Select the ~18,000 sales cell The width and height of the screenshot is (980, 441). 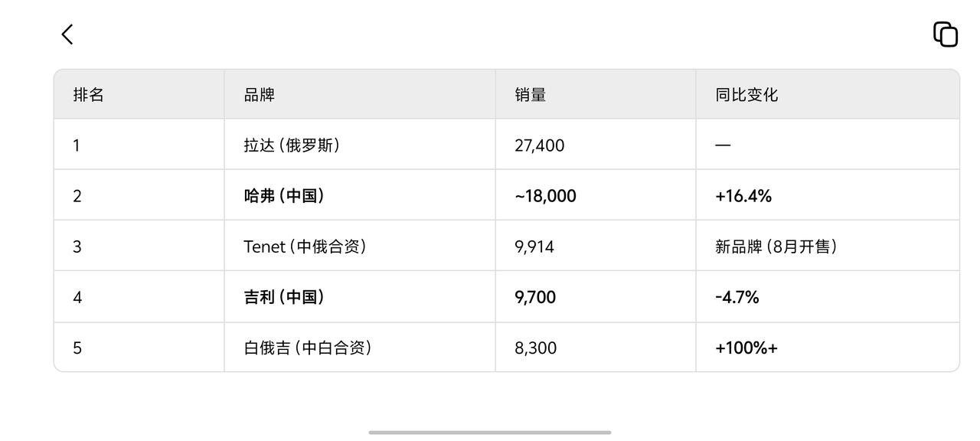(545, 196)
